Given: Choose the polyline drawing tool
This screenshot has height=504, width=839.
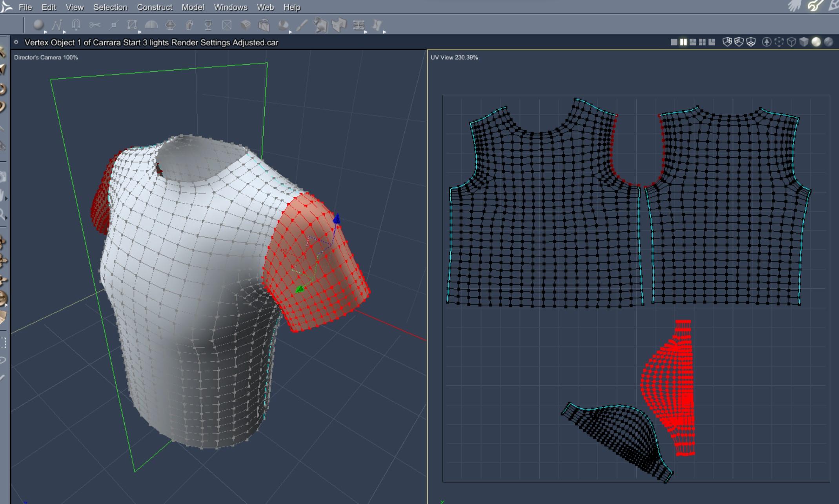Looking at the screenshot, I should (x=57, y=25).
